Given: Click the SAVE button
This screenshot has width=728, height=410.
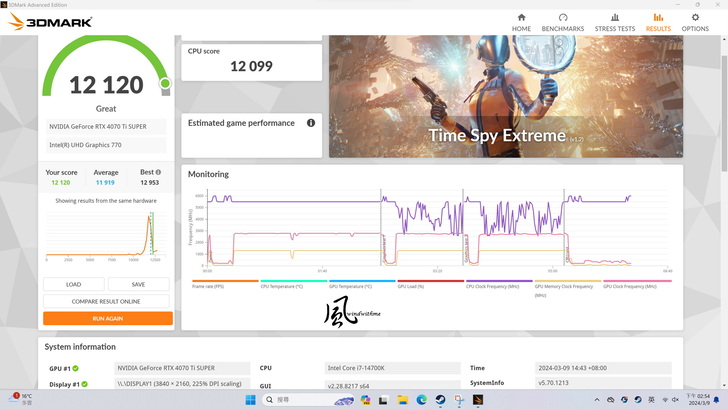Looking at the screenshot, I should pyautogui.click(x=138, y=284).
